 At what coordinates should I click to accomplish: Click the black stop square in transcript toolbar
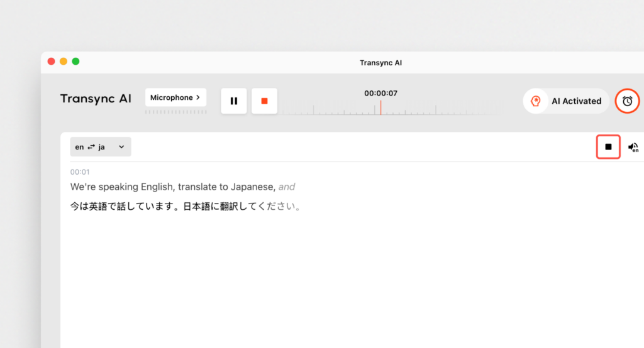click(x=608, y=147)
